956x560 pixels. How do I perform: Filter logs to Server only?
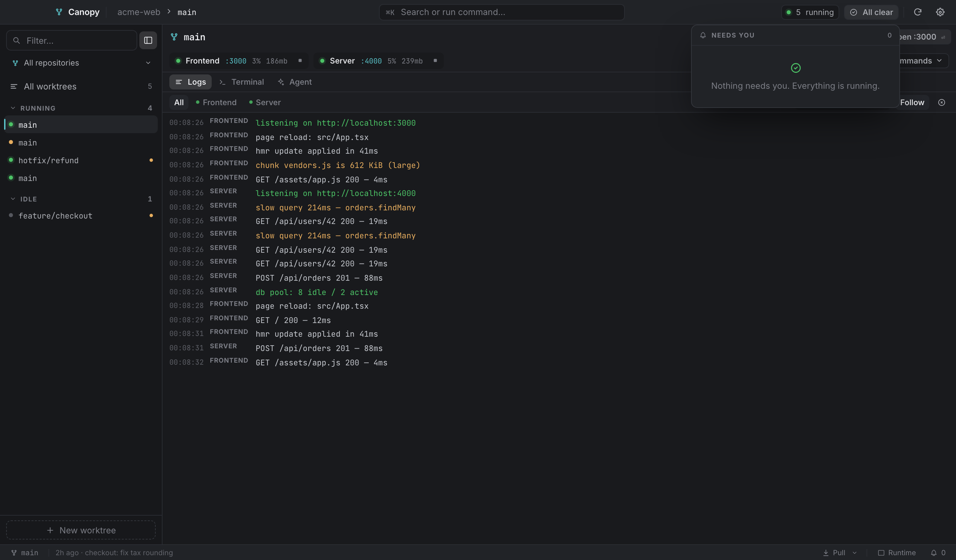click(x=265, y=102)
